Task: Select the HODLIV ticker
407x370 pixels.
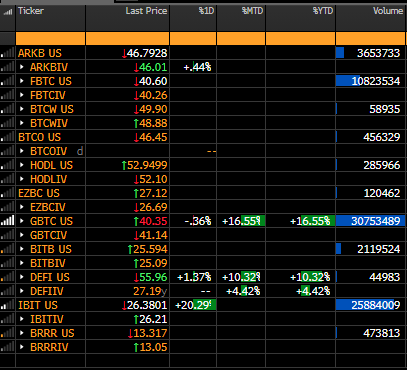Action: [48, 179]
